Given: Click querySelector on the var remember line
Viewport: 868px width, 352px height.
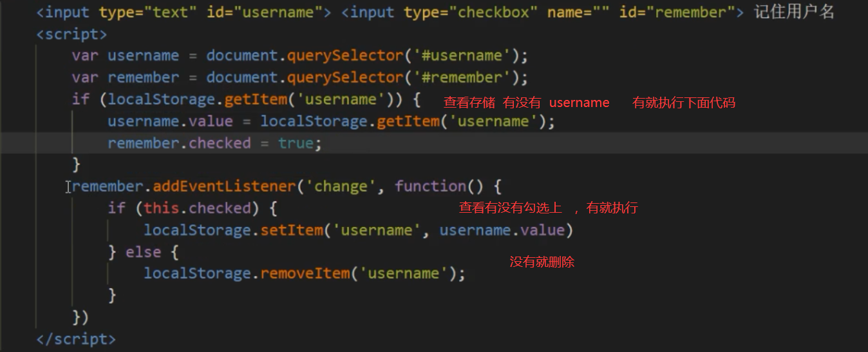Looking at the screenshot, I should (345, 77).
